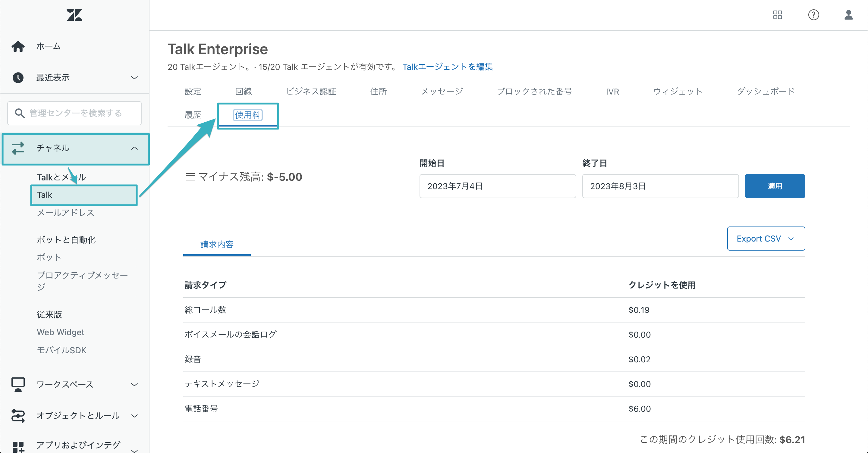868x453 pixels.
Task: Click the Talkエージェントを編集 link
Action: [448, 67]
